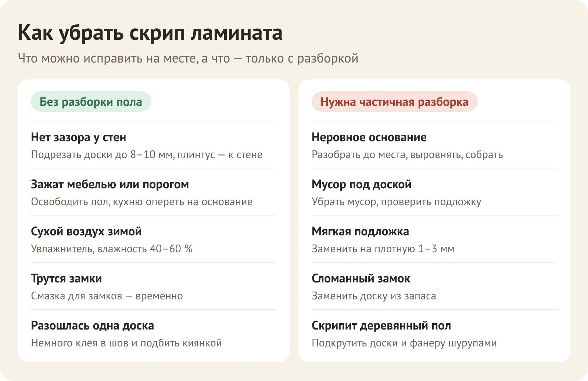Click 'Подрезать доски до 8–10 мм' description
The image size is (588, 381).
tap(102, 154)
